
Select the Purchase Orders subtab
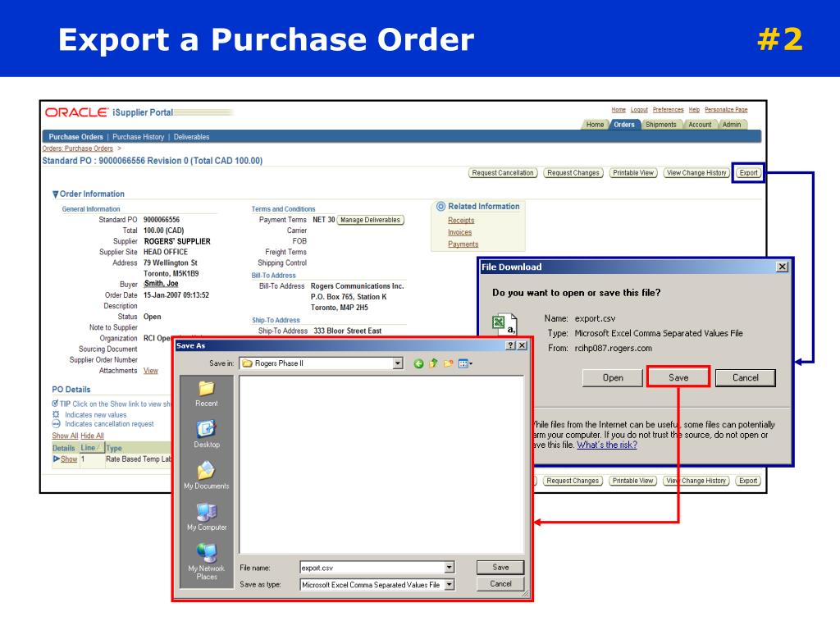[x=75, y=137]
